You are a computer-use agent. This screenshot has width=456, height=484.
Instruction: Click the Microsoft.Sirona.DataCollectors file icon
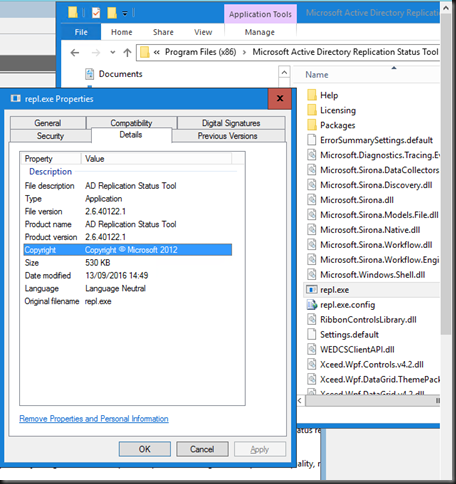(312, 170)
